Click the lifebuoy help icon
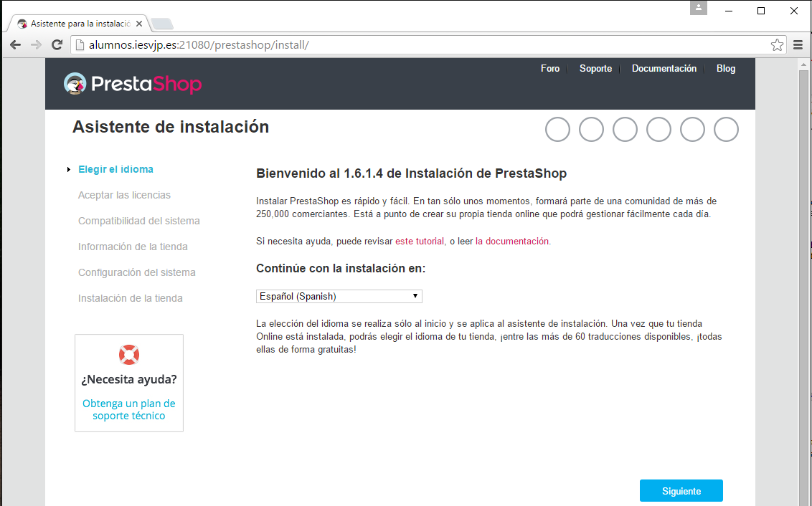 point(129,354)
